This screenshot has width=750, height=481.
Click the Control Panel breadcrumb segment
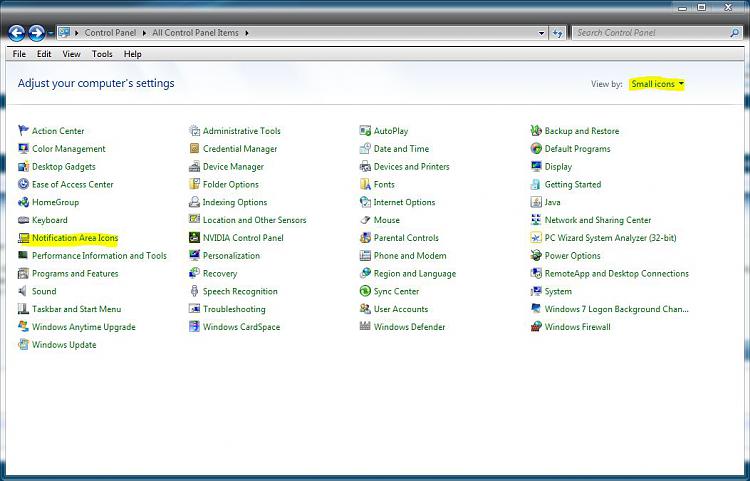click(x=110, y=33)
